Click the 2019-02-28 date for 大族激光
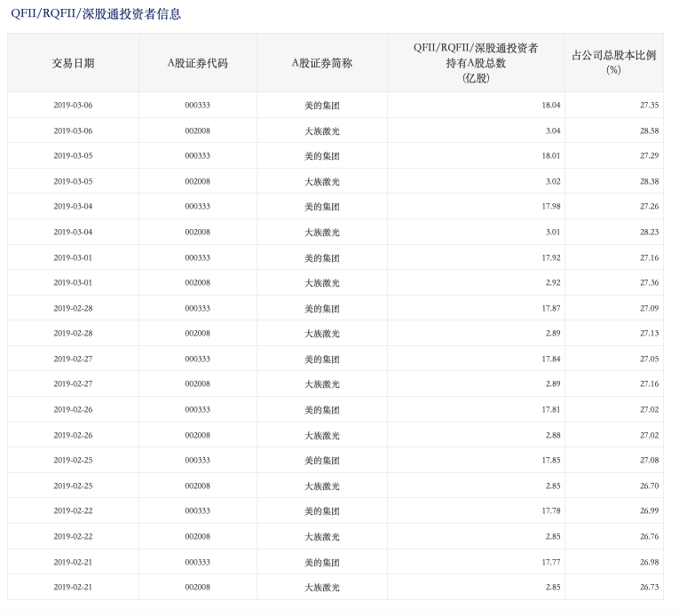Image resolution: width=679 pixels, height=616 pixels. click(73, 333)
